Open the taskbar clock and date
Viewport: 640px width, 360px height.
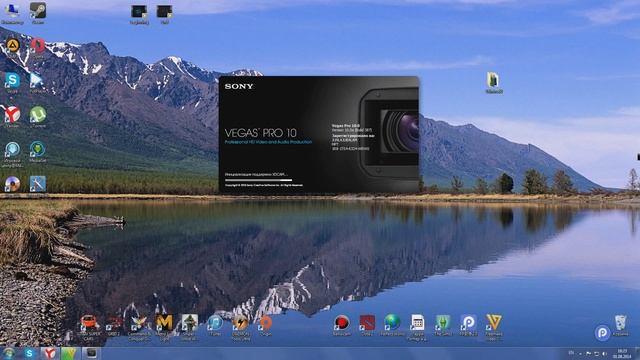pyautogui.click(x=622, y=353)
